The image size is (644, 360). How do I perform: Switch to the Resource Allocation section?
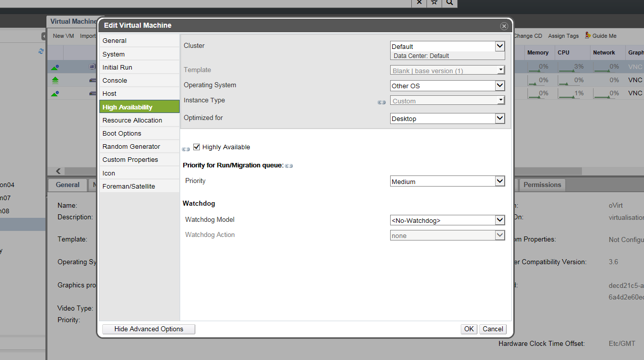[132, 120]
